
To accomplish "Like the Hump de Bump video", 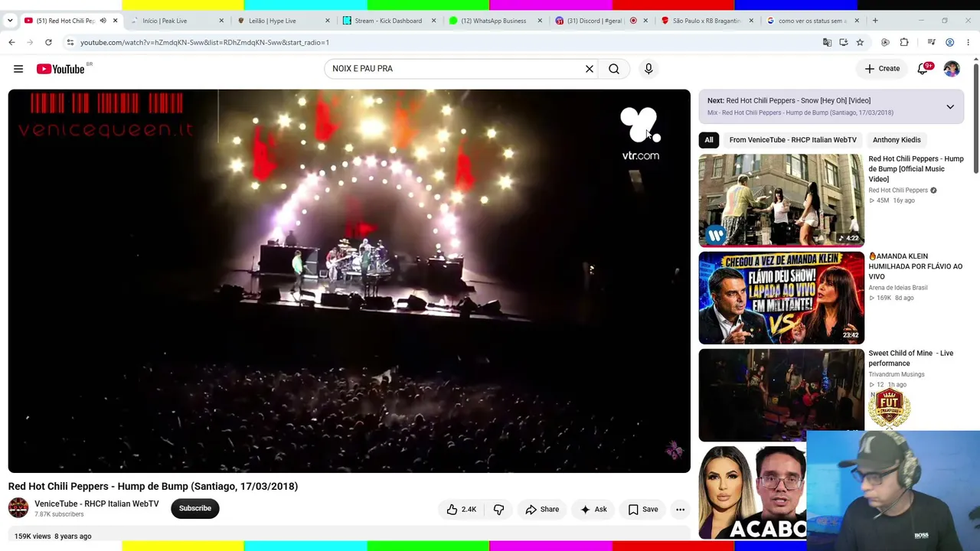I will (461, 510).
